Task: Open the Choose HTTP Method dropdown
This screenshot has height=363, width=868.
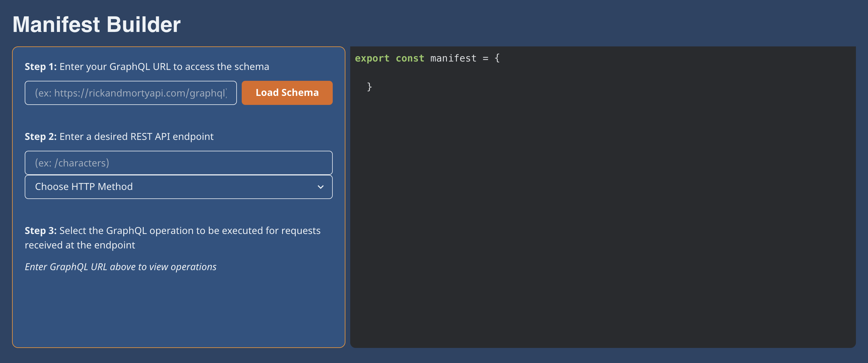Action: coord(179,187)
